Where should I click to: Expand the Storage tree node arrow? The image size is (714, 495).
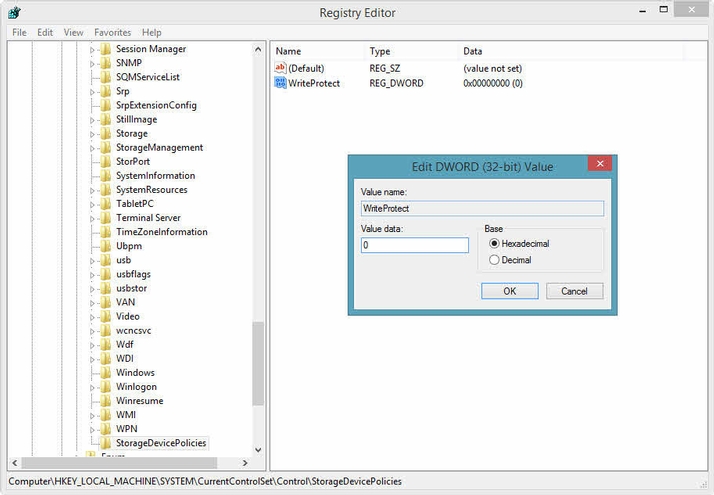[92, 134]
